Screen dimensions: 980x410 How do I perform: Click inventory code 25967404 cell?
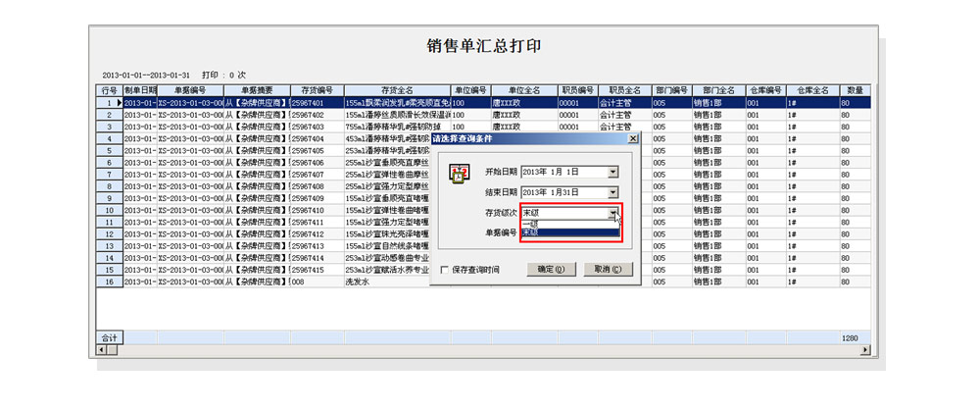click(317, 138)
